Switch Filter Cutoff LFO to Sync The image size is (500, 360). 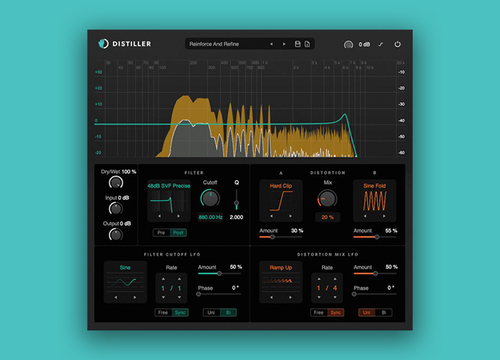[x=180, y=312]
